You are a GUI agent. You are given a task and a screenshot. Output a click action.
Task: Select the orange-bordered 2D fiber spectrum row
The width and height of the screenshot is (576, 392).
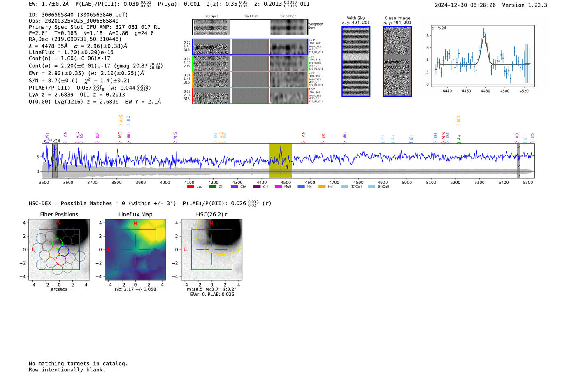point(250,79)
